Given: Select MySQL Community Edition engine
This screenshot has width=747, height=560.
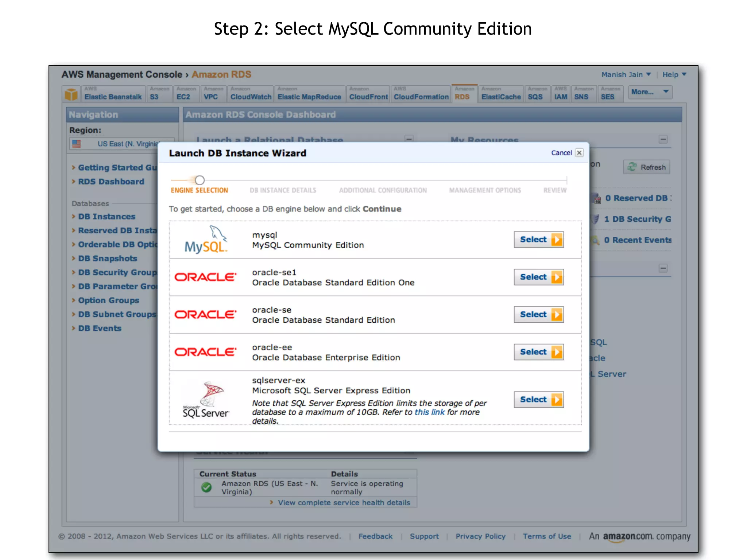Looking at the screenshot, I should pyautogui.click(x=539, y=240).
